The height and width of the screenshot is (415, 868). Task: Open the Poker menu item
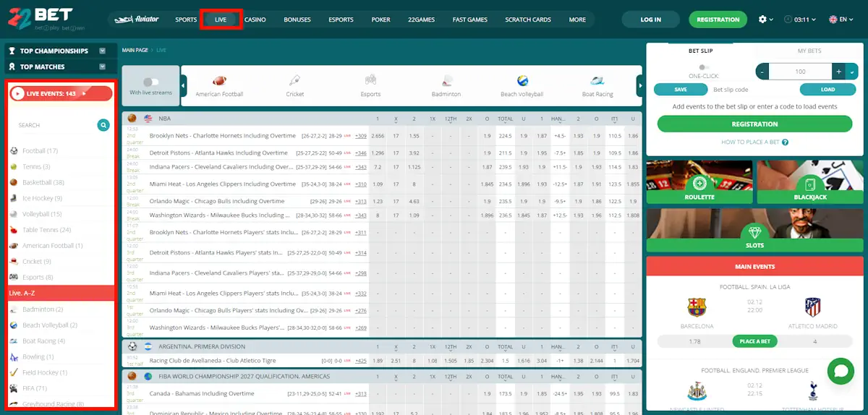(x=380, y=20)
